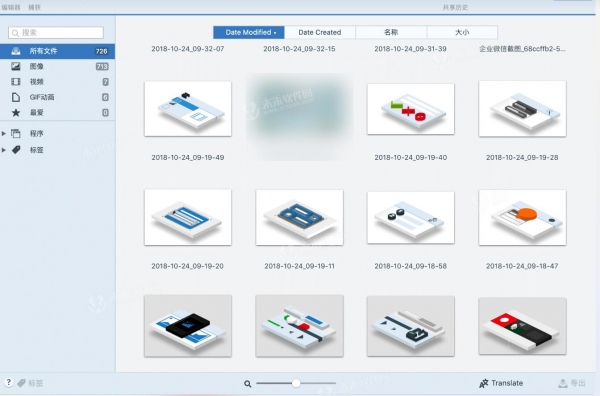Click file name 2018-10-24_09-31-39
The width and height of the screenshot is (600, 396).
point(411,49)
